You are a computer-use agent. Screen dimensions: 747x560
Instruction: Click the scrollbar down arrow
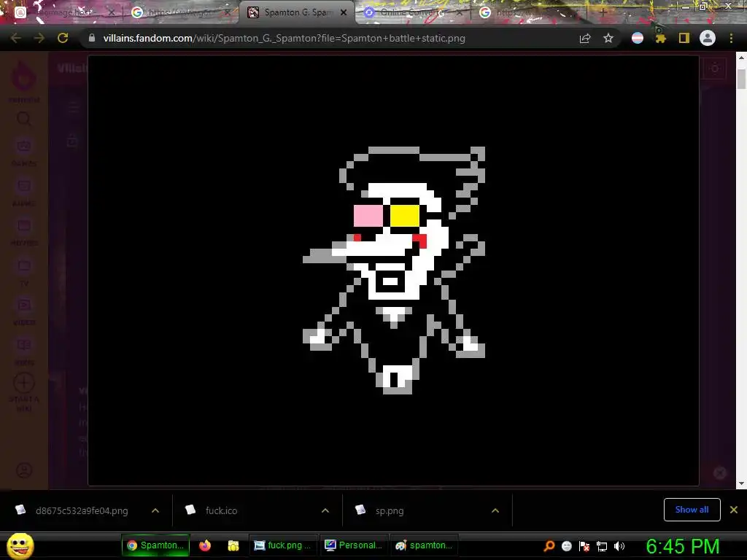point(741,484)
